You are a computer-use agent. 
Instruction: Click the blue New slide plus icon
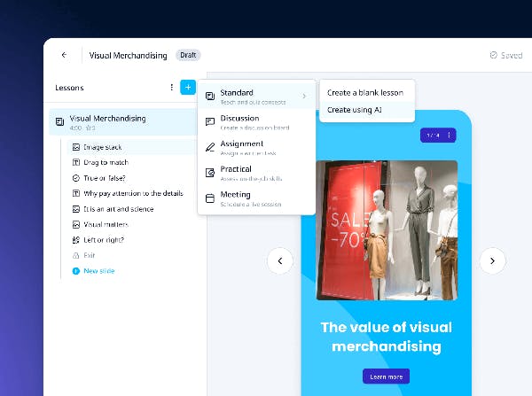(76, 271)
